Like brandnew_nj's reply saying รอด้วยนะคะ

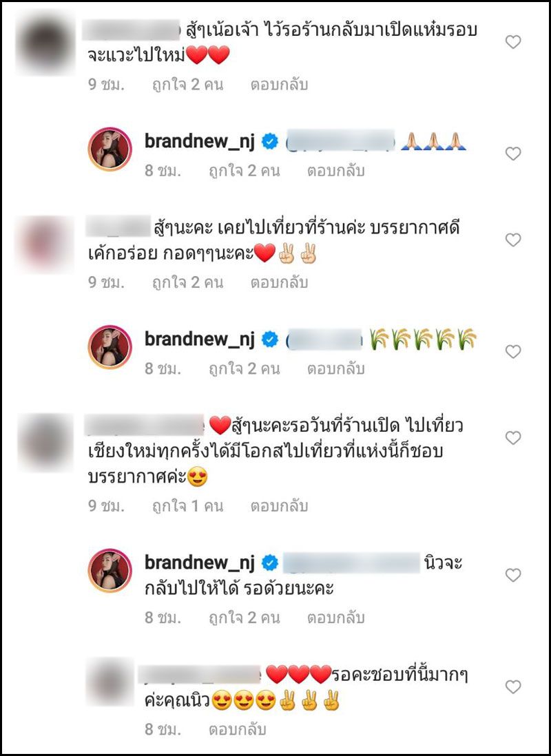(513, 575)
